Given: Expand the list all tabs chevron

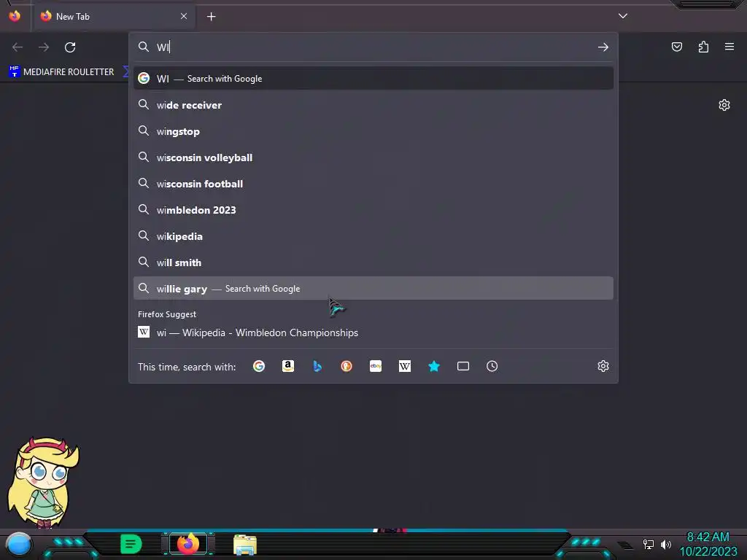Looking at the screenshot, I should point(623,16).
